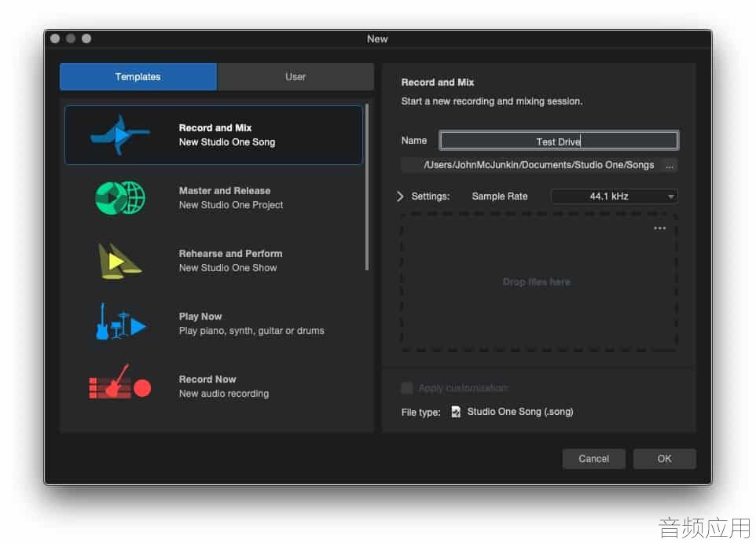This screenshot has height=543, width=756.
Task: Select 'Play piano, synth, guitar or drums' text
Action: click(251, 331)
